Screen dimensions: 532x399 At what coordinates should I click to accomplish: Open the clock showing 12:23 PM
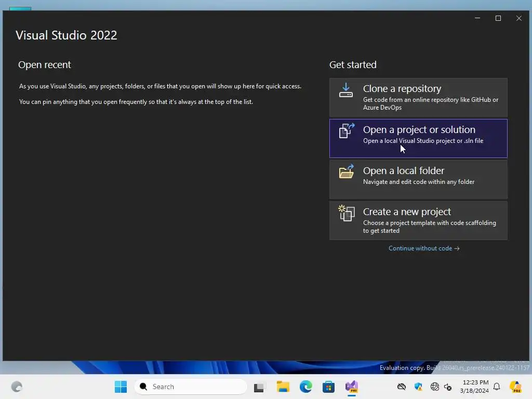point(475,387)
